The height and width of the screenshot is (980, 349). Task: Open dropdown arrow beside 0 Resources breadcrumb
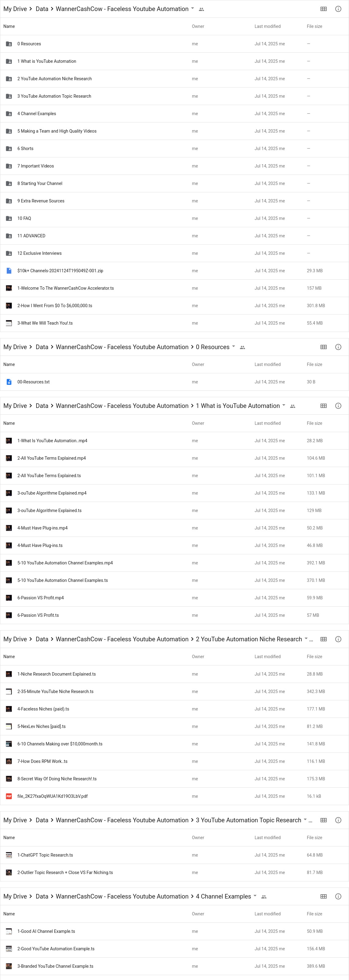[233, 346]
